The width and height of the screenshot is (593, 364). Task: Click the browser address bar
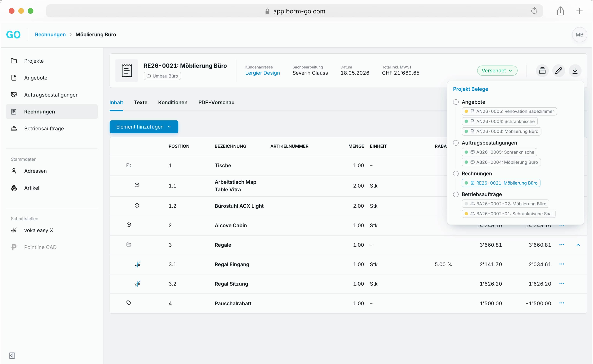(294, 11)
